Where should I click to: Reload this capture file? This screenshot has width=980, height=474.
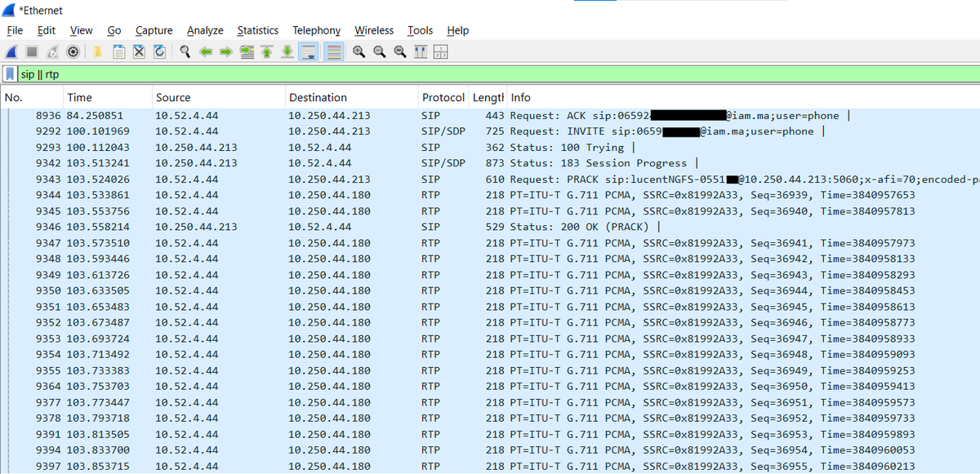click(159, 51)
